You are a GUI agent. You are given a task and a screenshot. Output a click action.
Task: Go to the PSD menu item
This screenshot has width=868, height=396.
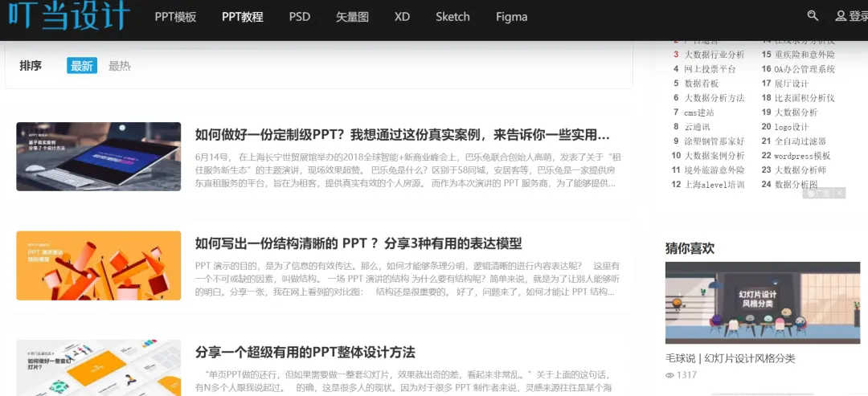300,17
